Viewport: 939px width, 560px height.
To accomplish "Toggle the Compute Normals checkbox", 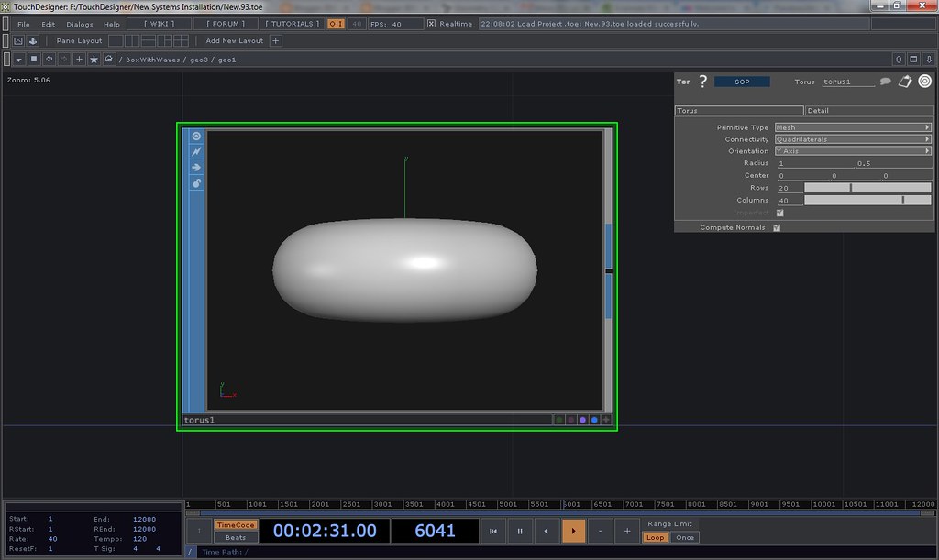I will 777,227.
